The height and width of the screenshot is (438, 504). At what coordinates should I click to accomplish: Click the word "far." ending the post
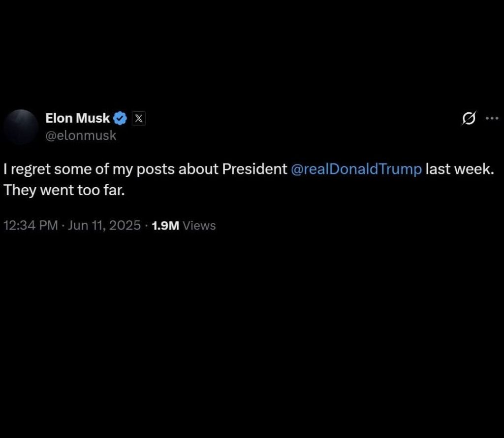click(x=114, y=190)
